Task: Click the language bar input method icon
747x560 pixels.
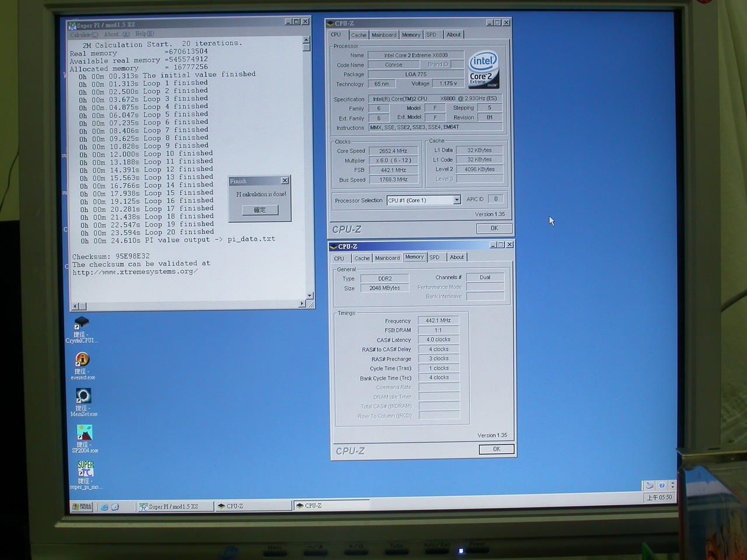Action: [x=649, y=485]
